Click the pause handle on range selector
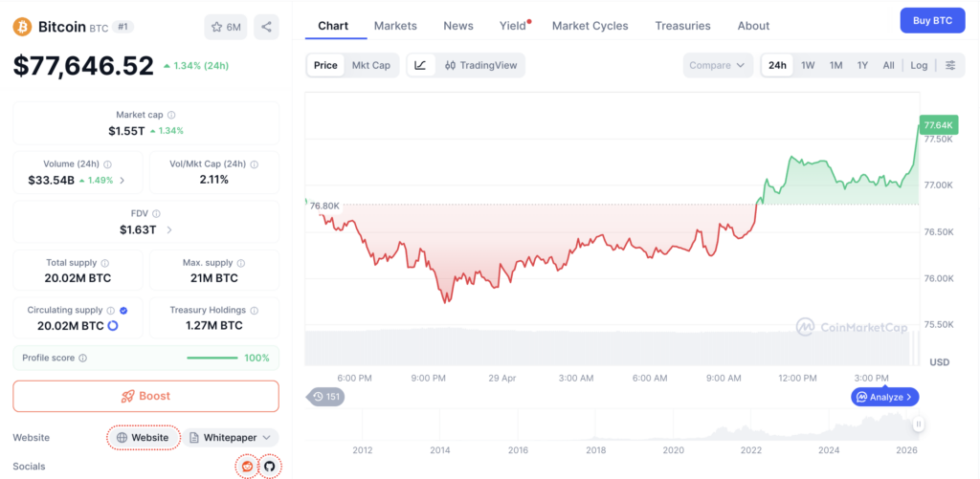980x479 pixels. [919, 425]
